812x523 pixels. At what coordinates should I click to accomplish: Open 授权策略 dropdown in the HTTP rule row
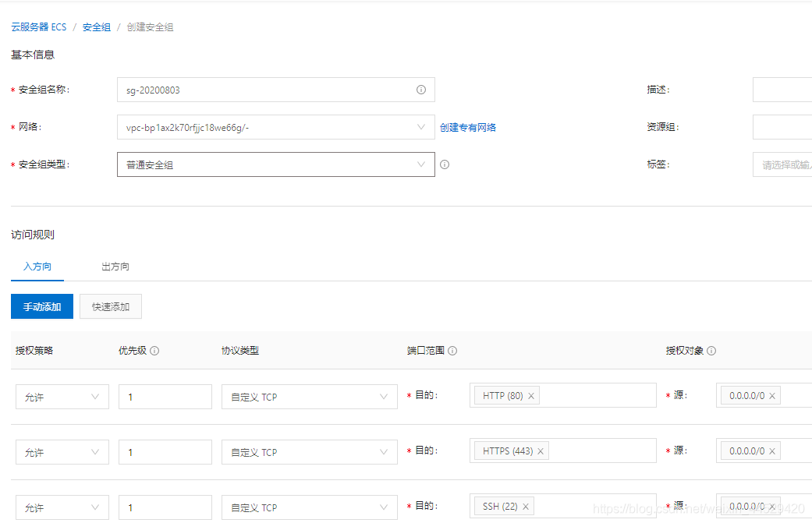(62, 397)
